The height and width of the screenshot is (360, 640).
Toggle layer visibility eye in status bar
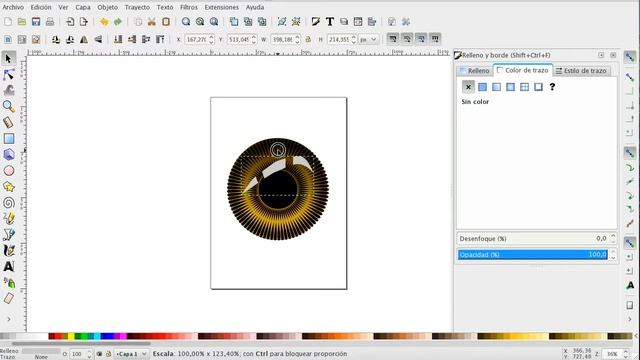[99, 354]
